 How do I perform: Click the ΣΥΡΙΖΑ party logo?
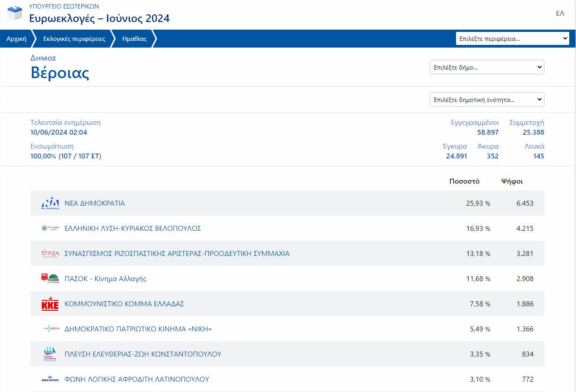point(50,254)
